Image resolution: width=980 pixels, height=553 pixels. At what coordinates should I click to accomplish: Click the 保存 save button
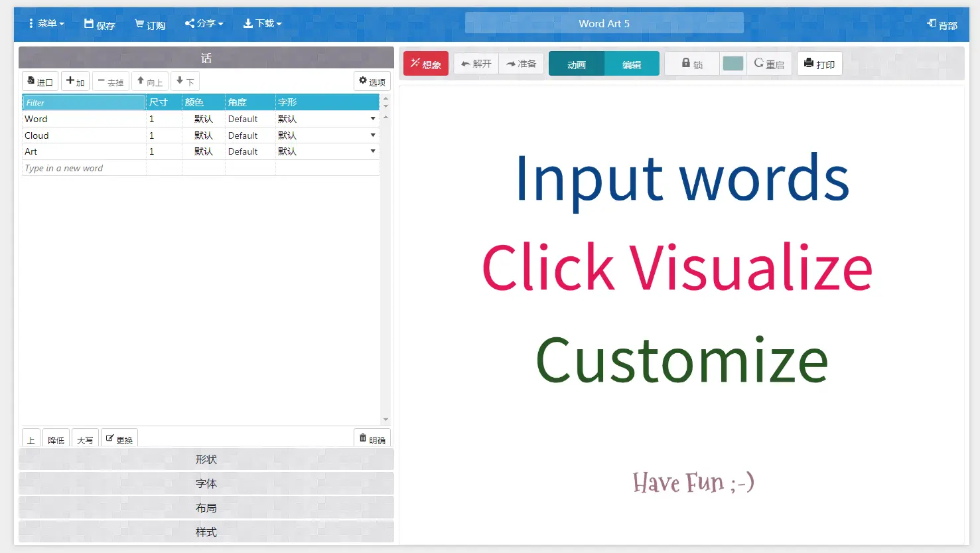coord(100,25)
